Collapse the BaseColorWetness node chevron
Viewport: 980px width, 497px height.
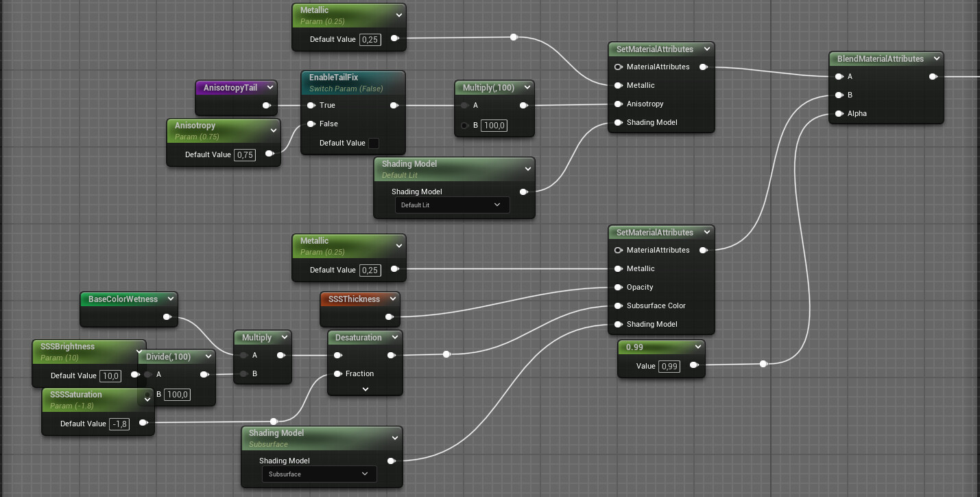tap(170, 299)
